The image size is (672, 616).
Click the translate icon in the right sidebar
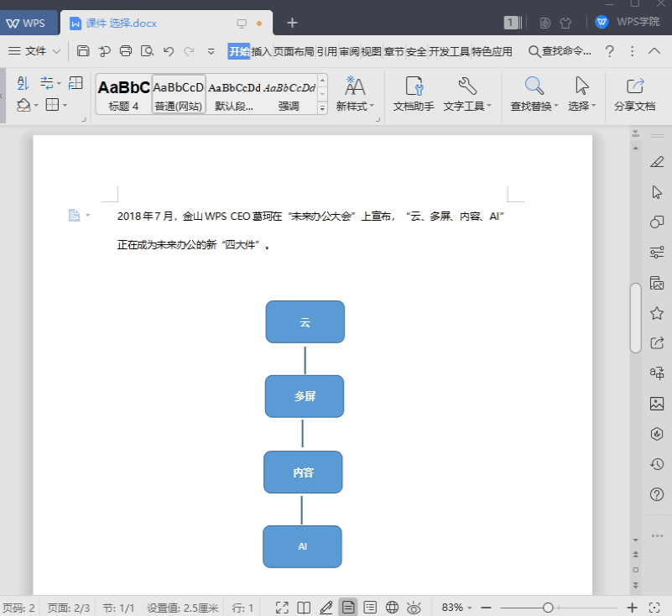[657, 373]
